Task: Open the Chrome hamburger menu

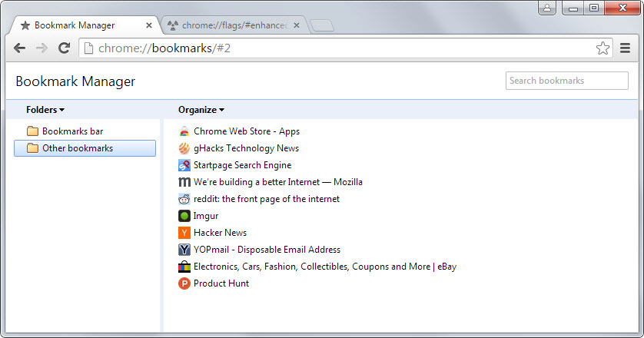Action: click(625, 48)
